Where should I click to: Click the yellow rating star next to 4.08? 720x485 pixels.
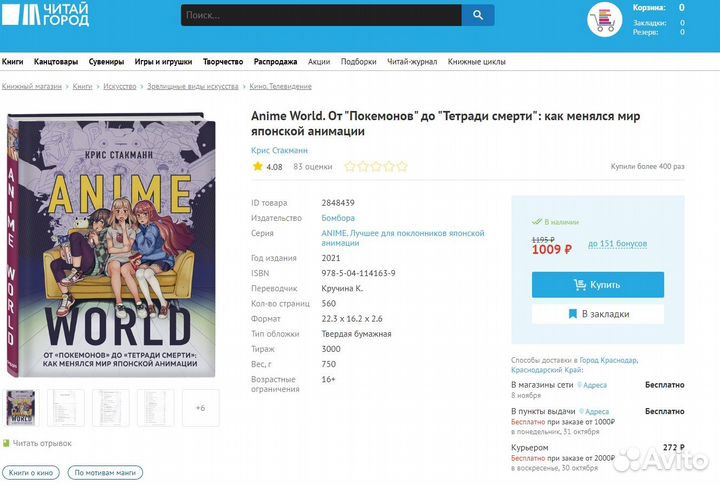[258, 166]
